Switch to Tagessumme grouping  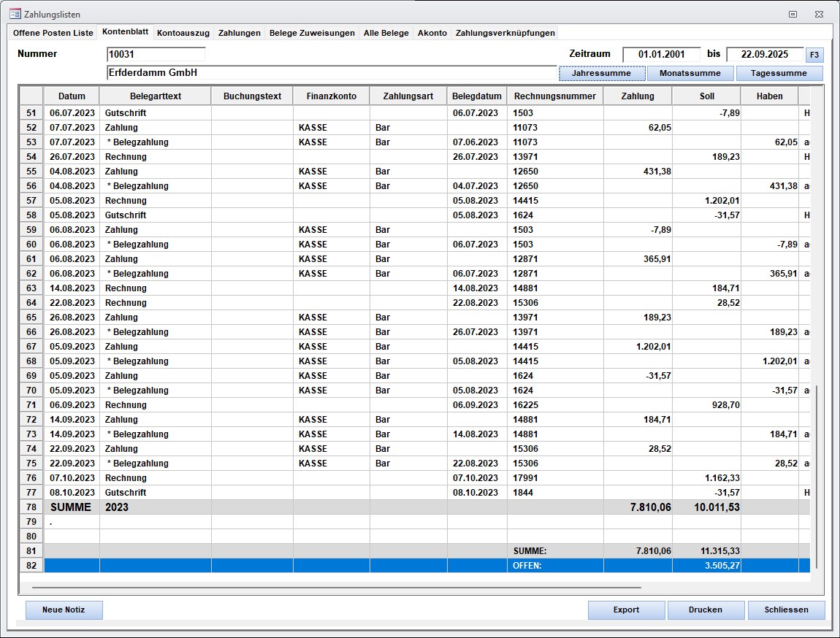[x=779, y=73]
